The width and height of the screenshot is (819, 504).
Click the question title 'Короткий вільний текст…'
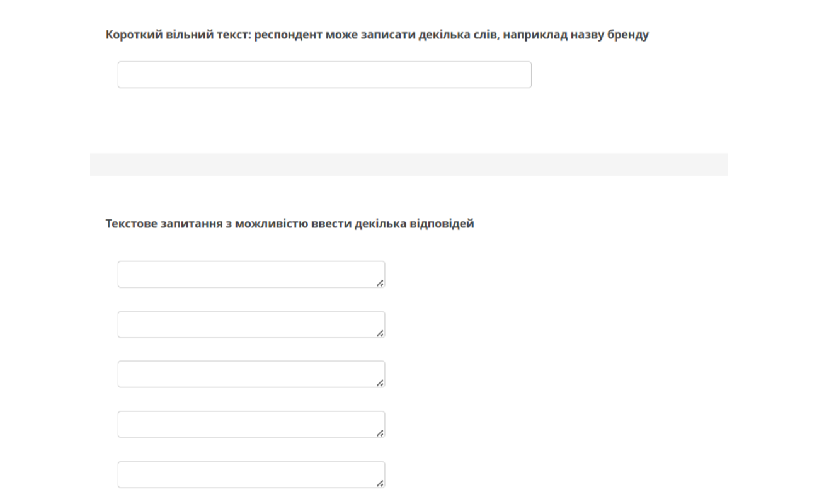pyautogui.click(x=377, y=35)
